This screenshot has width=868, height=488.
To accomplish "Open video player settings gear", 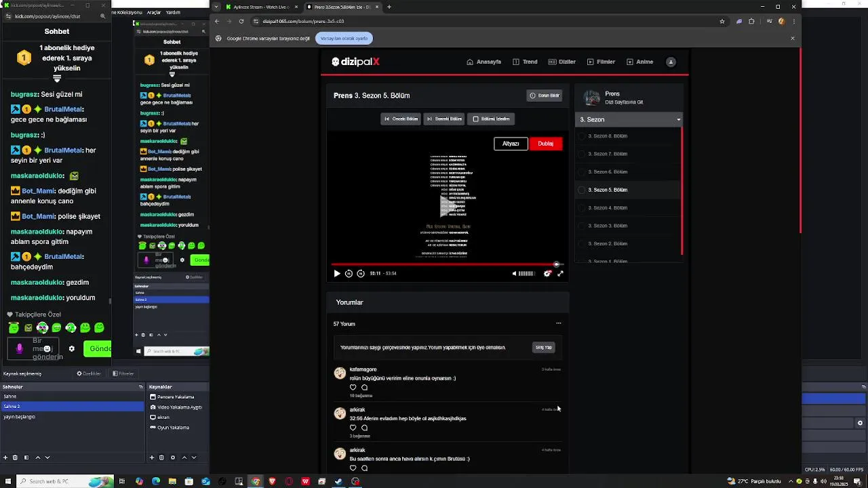I will [x=547, y=274].
